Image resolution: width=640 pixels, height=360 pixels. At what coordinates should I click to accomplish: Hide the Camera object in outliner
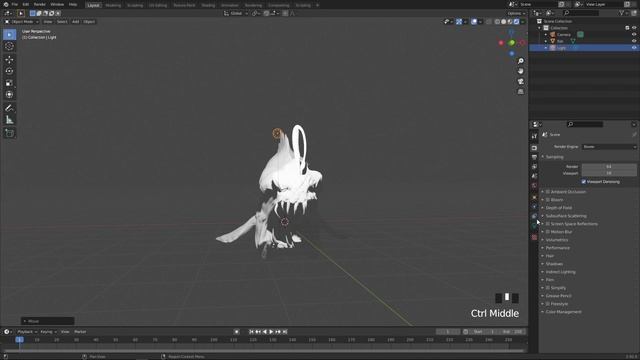pos(634,35)
